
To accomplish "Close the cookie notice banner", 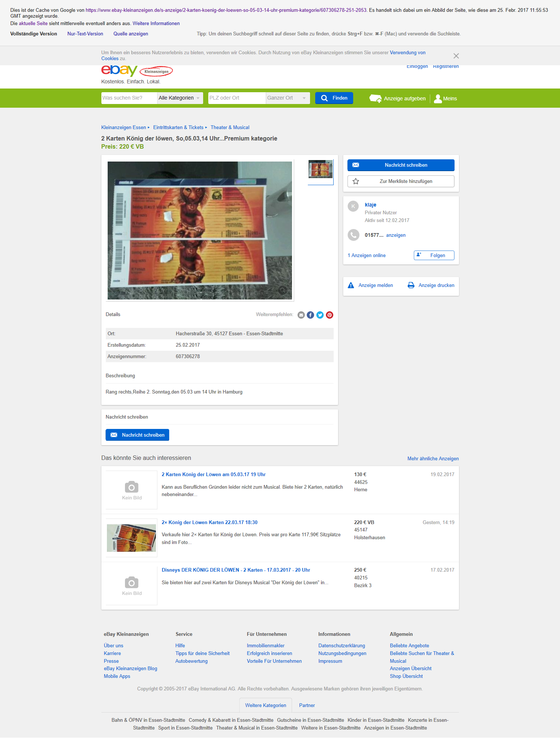I will click(x=456, y=56).
